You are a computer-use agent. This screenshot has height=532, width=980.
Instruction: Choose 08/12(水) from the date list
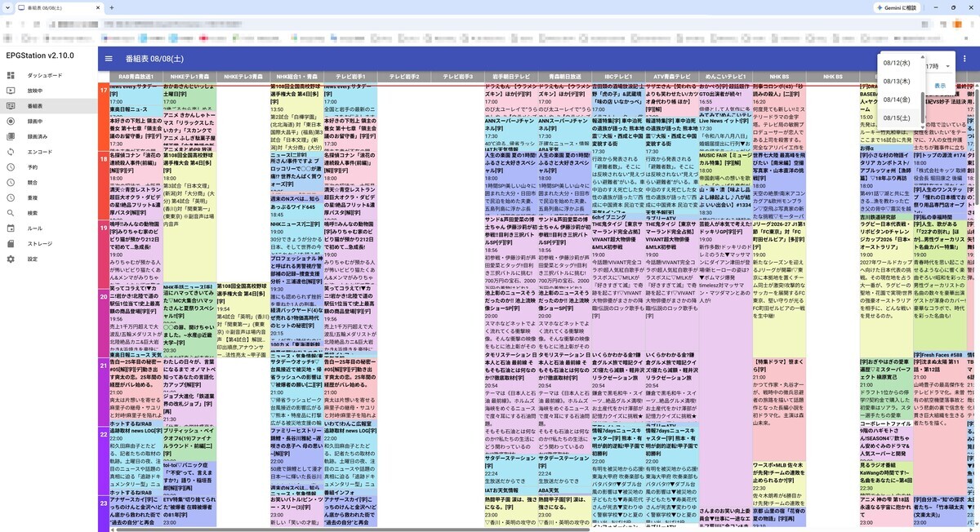coord(897,63)
